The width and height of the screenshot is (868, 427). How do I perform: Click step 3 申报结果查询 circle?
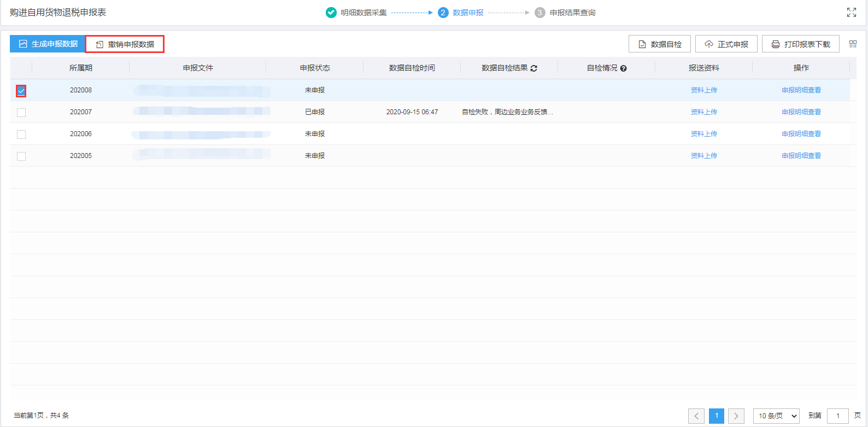coord(539,13)
